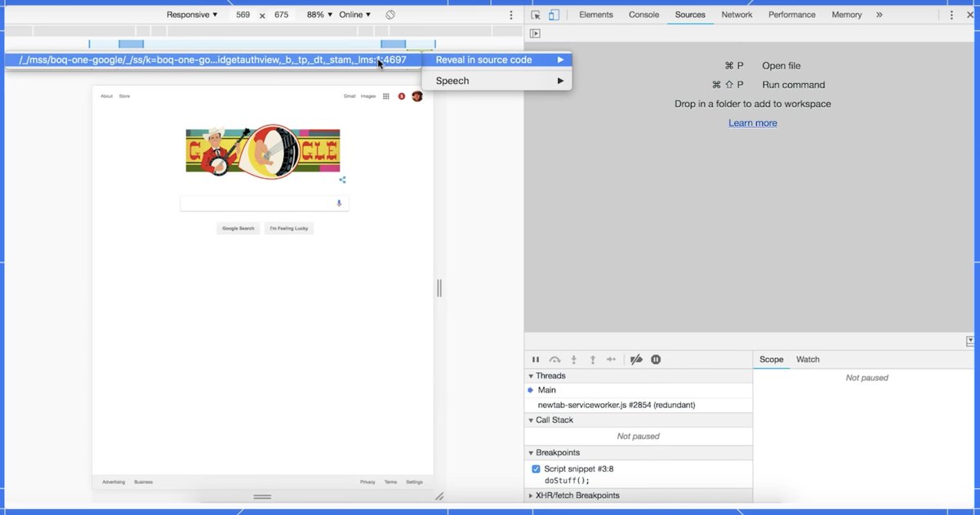The image size is (980, 515).
Task: Close the DevTools panel
Action: coord(969,15)
